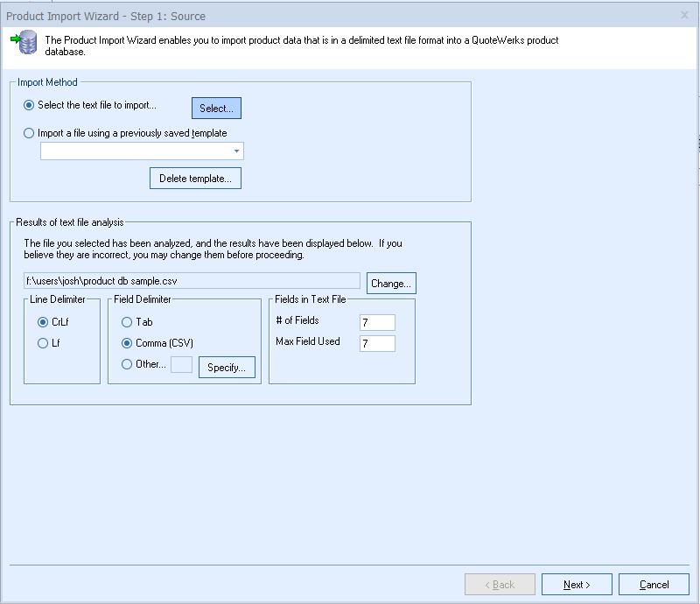The height and width of the screenshot is (604, 700).
Task: Click the Cancel button
Action: click(x=654, y=585)
